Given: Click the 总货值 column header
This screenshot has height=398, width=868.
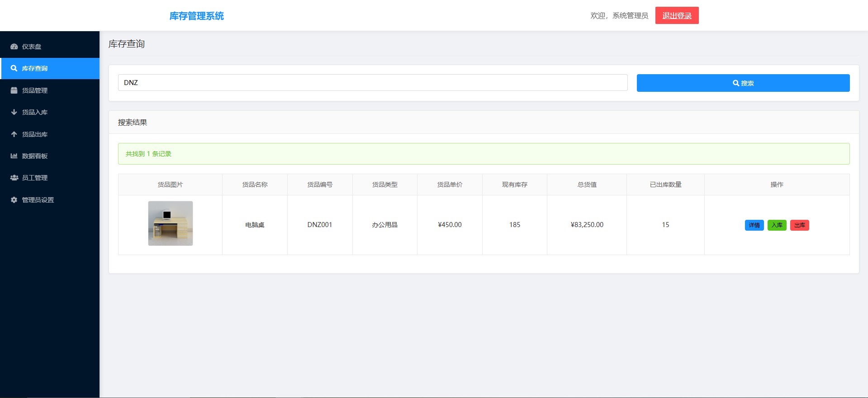Looking at the screenshot, I should pyautogui.click(x=587, y=185).
